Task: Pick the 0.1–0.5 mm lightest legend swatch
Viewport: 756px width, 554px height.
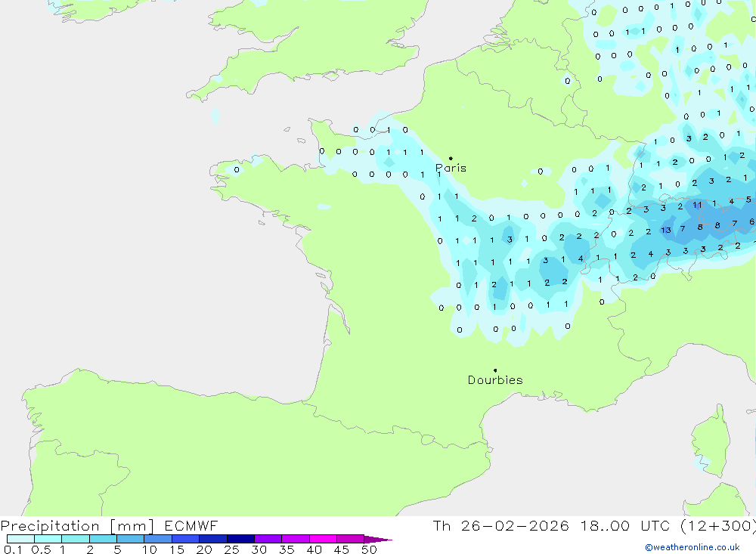Action: [x=20, y=539]
